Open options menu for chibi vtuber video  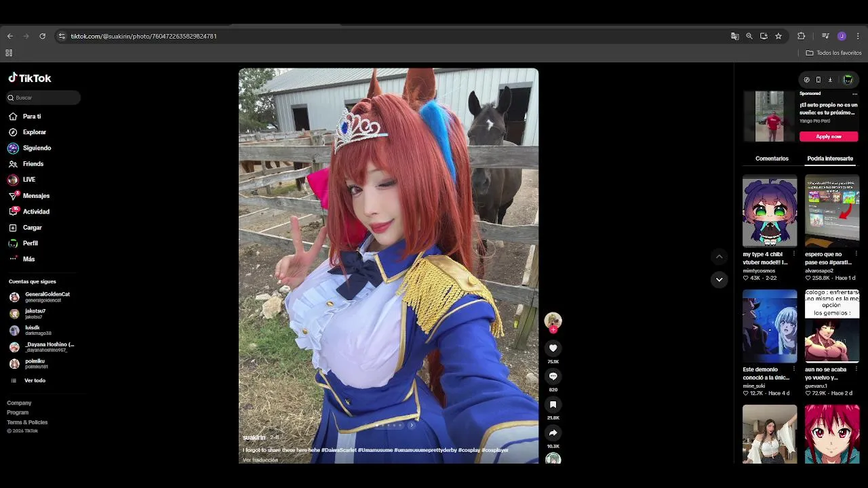pos(793,254)
